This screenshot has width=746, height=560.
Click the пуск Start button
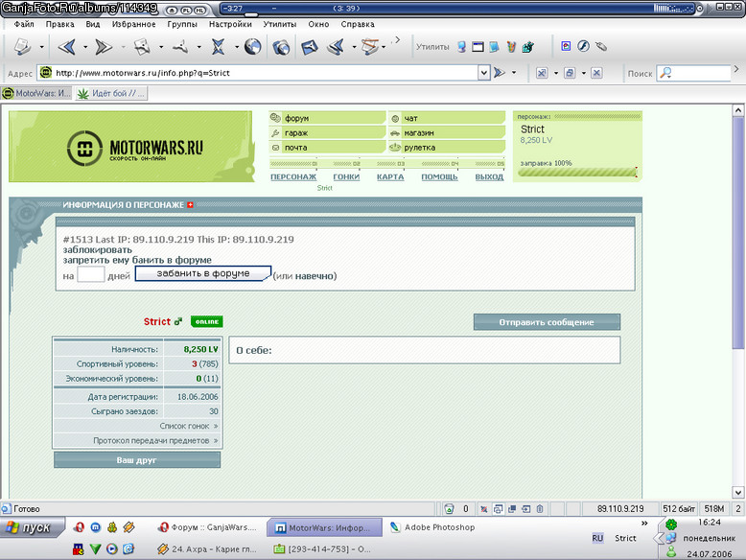[33, 527]
